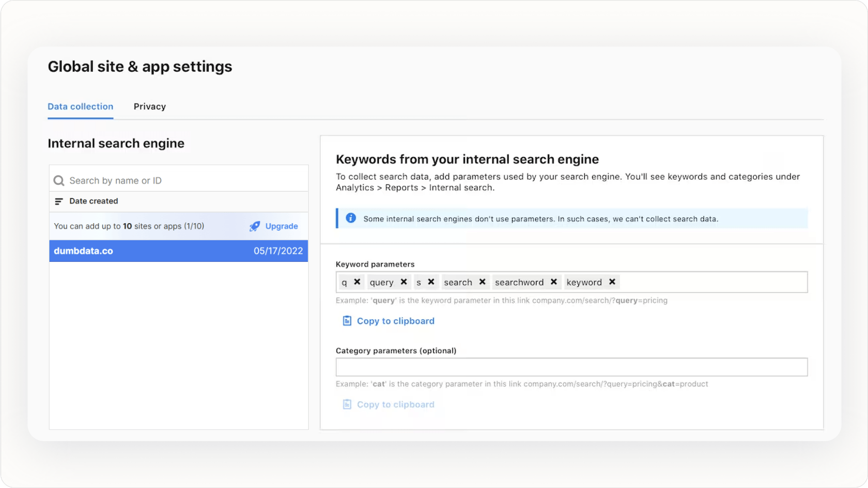Click the clipboard icon under Keyword parameters
This screenshot has width=868, height=488.
(x=346, y=321)
